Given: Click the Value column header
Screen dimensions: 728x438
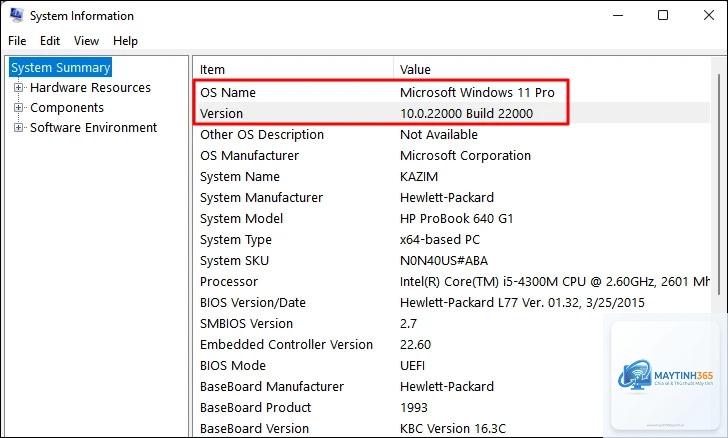Looking at the screenshot, I should [552, 69].
